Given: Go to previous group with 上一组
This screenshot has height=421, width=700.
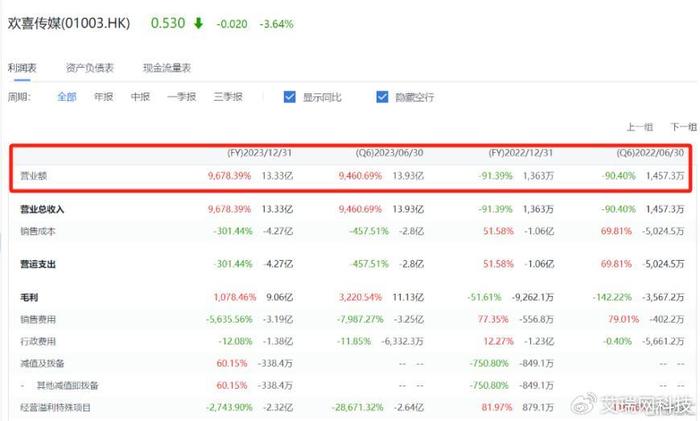Looking at the screenshot, I should pyautogui.click(x=640, y=127).
